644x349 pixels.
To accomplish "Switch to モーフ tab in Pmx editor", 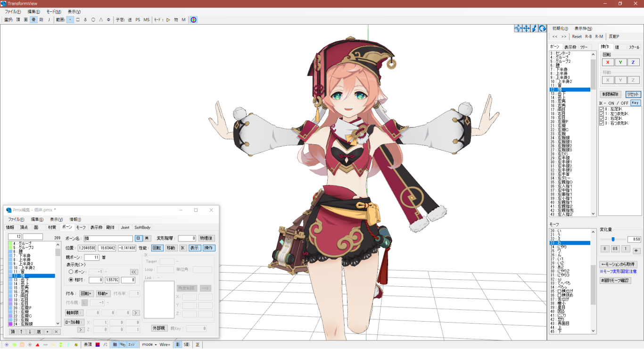I will coord(81,227).
